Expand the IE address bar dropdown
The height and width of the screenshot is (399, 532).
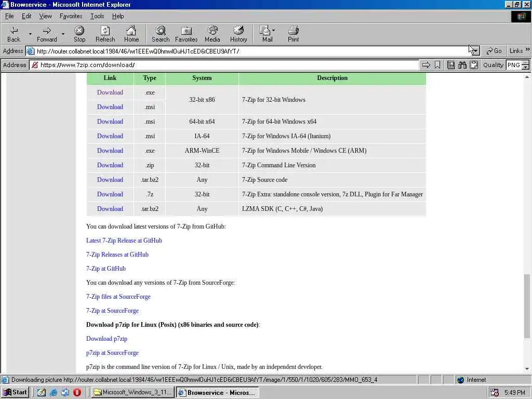(x=475, y=51)
